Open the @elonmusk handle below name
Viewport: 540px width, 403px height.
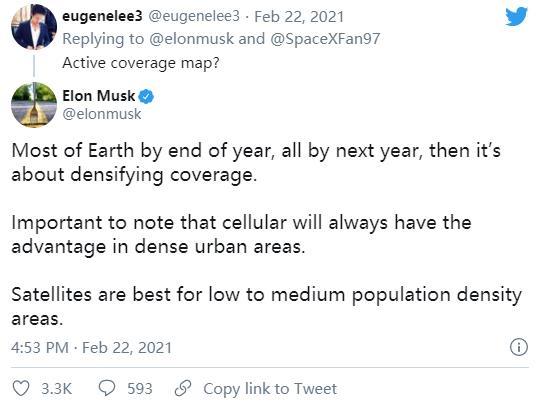click(102, 114)
